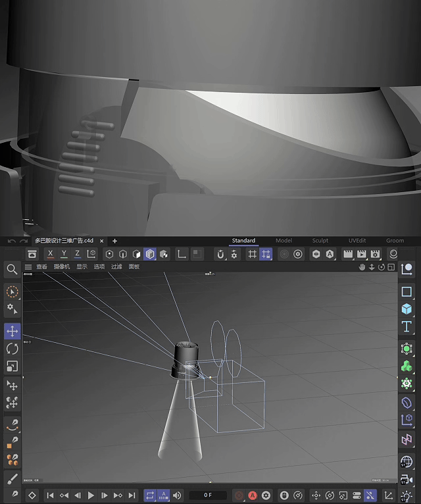Go to start of timeline
The height and width of the screenshot is (504, 421).
[x=50, y=495]
